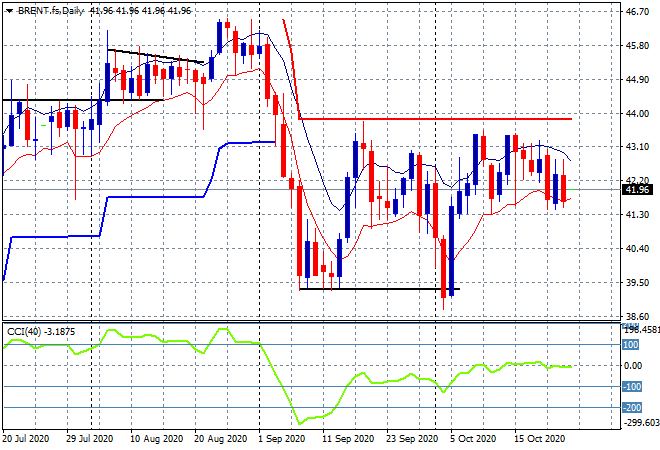Select the black horizontal support line near 39.50
This screenshot has height=450, width=660.
point(379,289)
